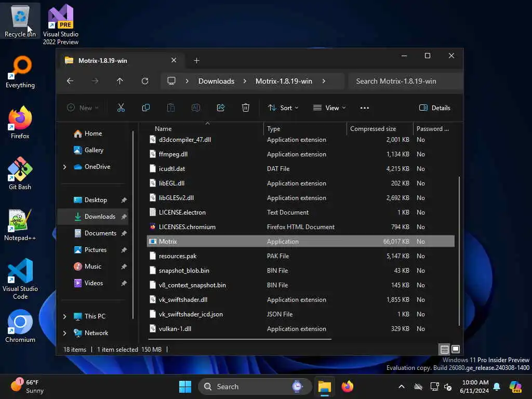Open Home in the navigation pane
The image size is (532, 399).
[x=94, y=134]
